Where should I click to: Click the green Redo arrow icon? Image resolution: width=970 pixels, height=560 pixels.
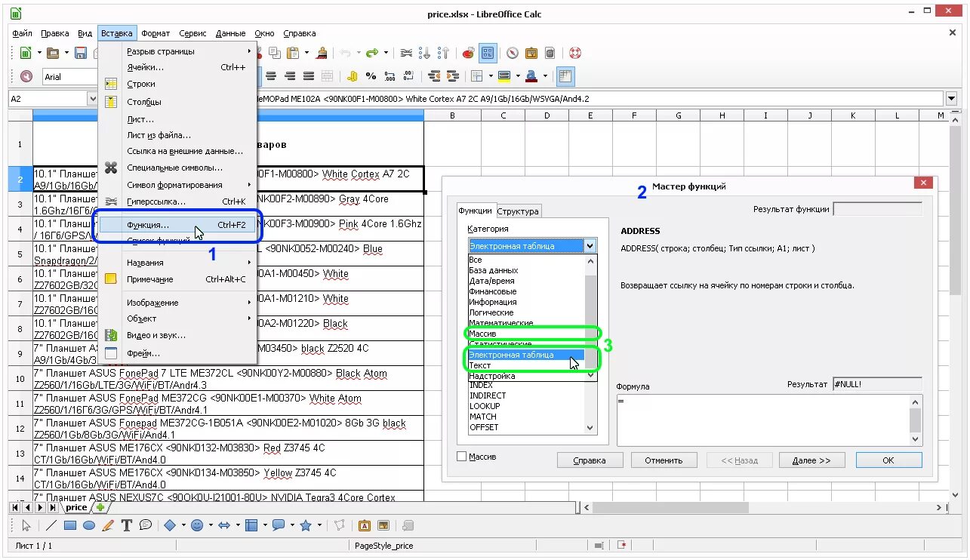pos(371,53)
